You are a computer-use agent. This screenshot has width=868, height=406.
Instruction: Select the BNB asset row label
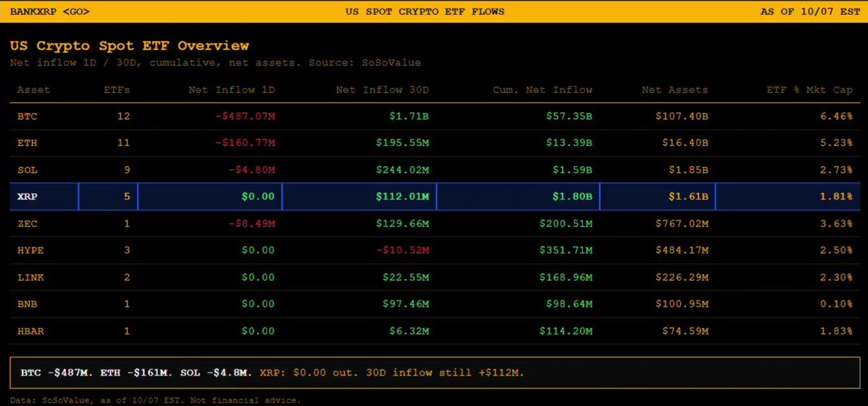click(27, 304)
